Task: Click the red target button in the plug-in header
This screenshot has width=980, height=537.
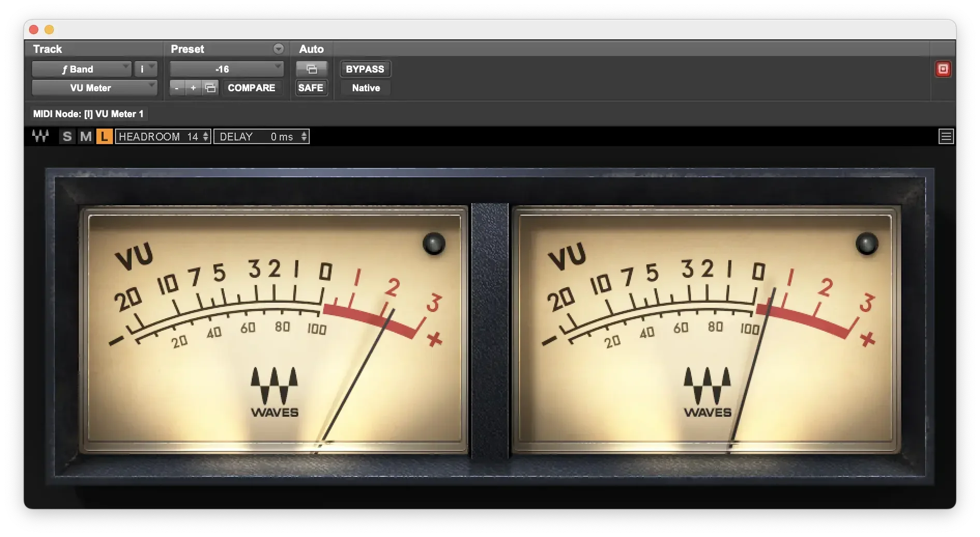Action: (943, 69)
